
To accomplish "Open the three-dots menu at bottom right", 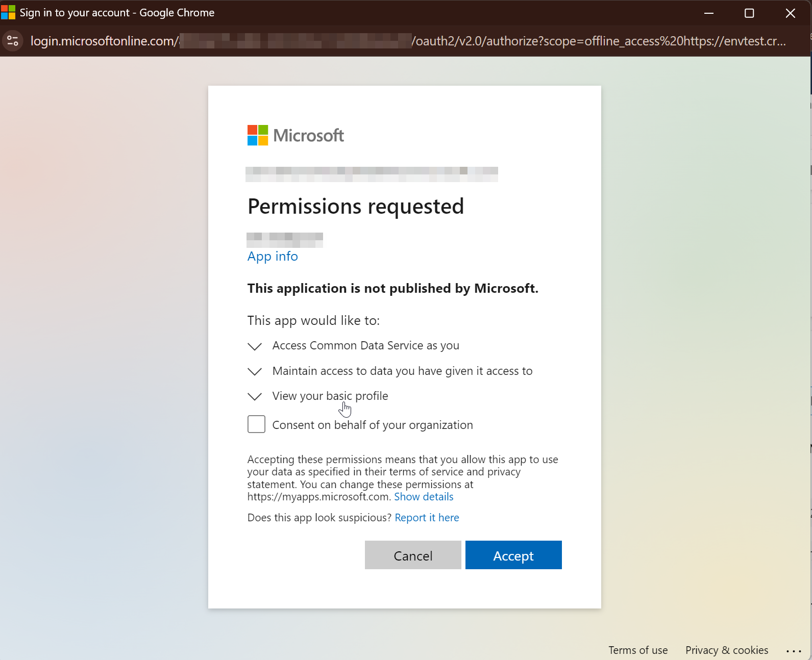I will click(794, 651).
